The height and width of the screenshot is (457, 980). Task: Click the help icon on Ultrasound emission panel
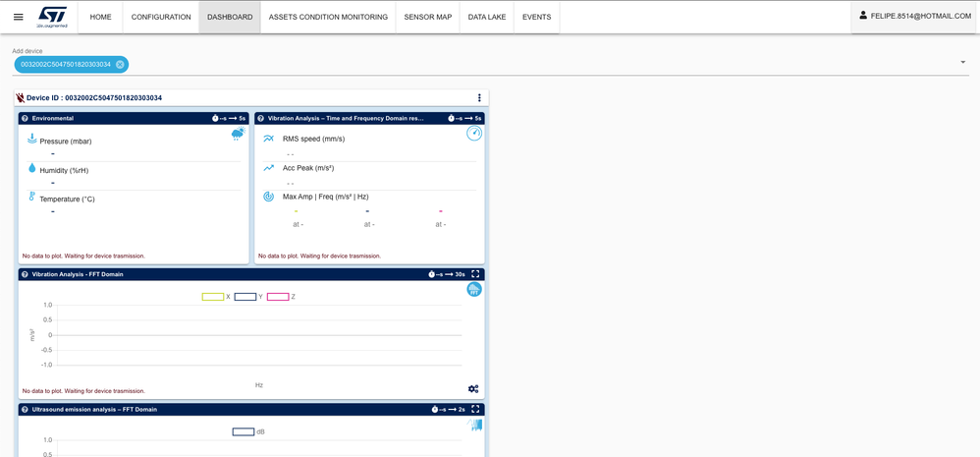click(25, 410)
